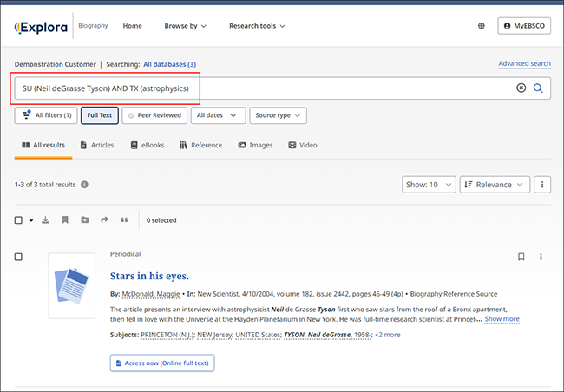Screen dimensions: 564x392
Task: Toggle the Peer Reviewed filter
Action: tap(154, 115)
